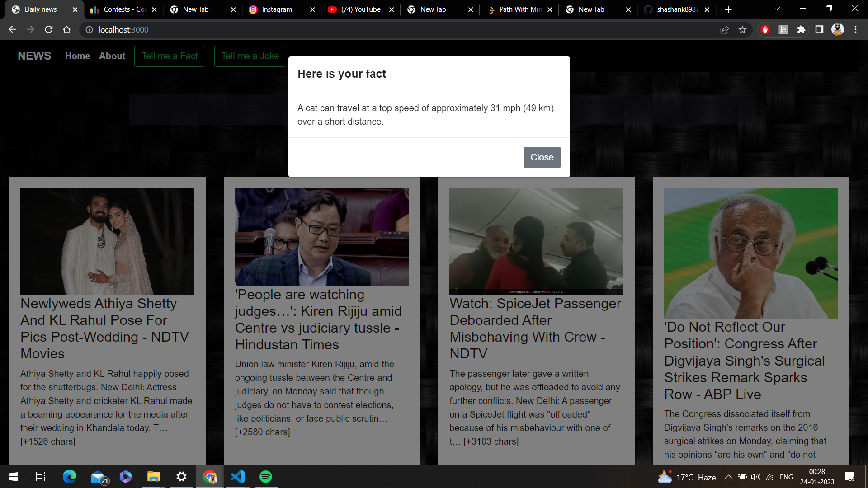Click the home icon in browser toolbar
Screen dimensions: 868x488
(x=67, y=30)
